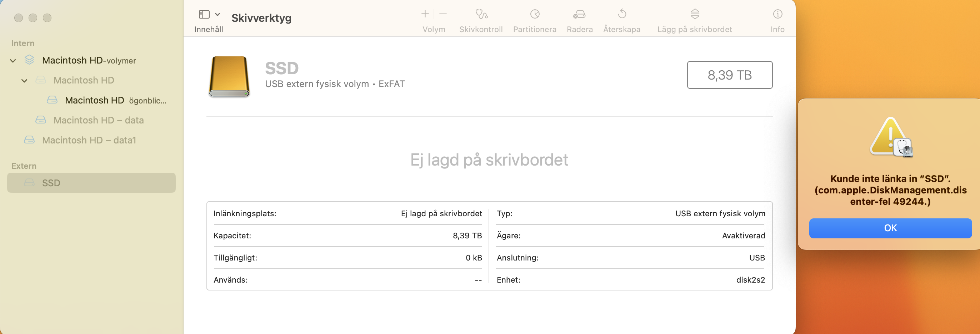Click the Radera erase disk icon

pos(579,14)
